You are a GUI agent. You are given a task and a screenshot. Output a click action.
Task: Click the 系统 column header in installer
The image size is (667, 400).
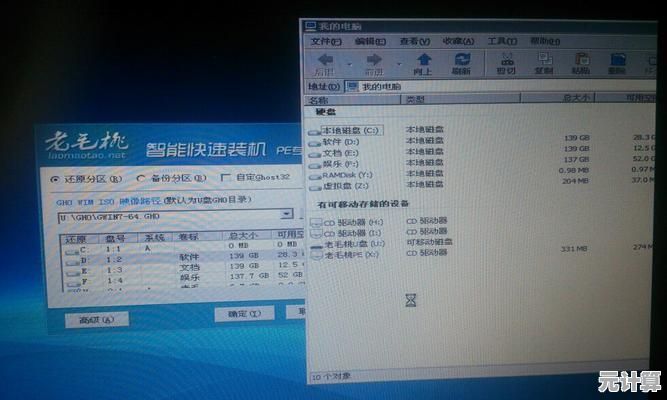155,237
